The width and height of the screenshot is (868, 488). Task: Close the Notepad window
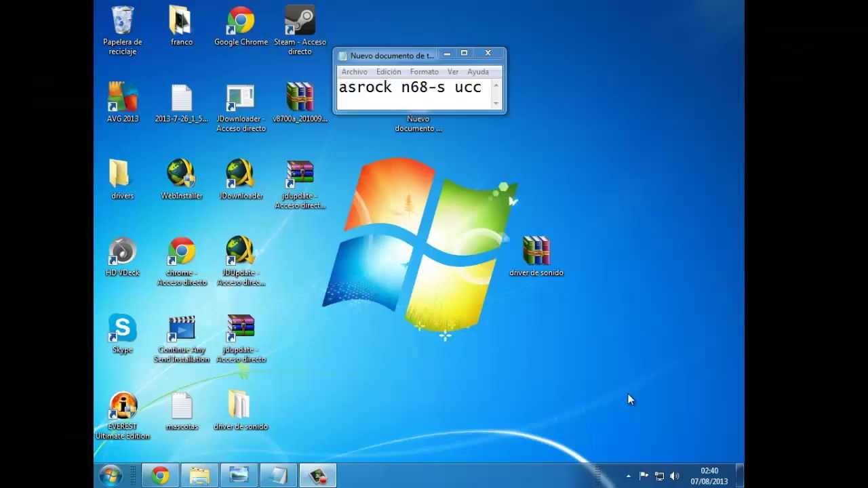pyautogui.click(x=488, y=54)
